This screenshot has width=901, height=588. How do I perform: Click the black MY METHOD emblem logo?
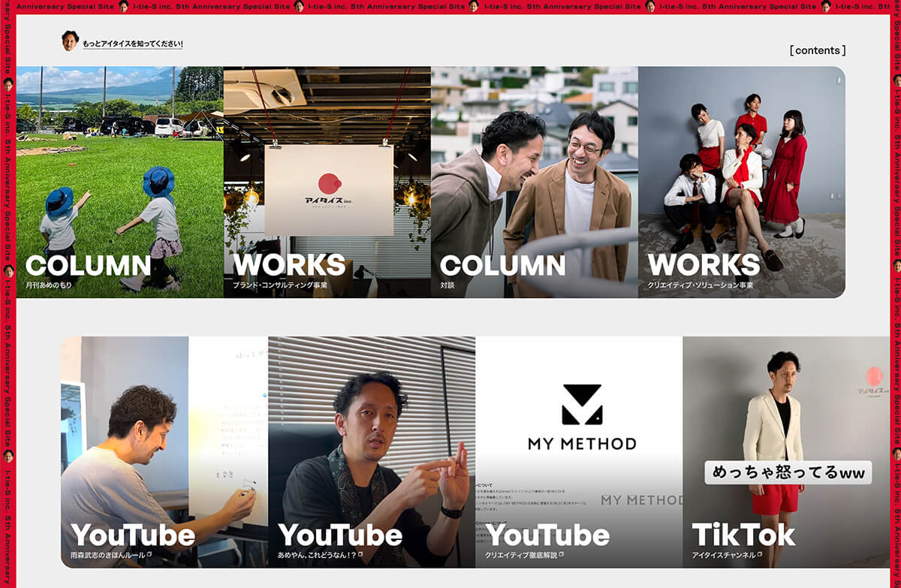(582, 405)
